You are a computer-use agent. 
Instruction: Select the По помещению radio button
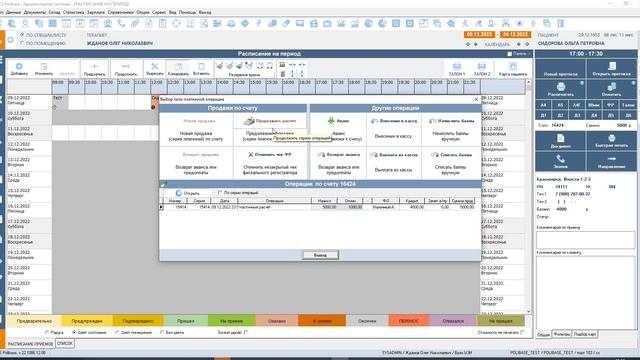click(x=22, y=43)
